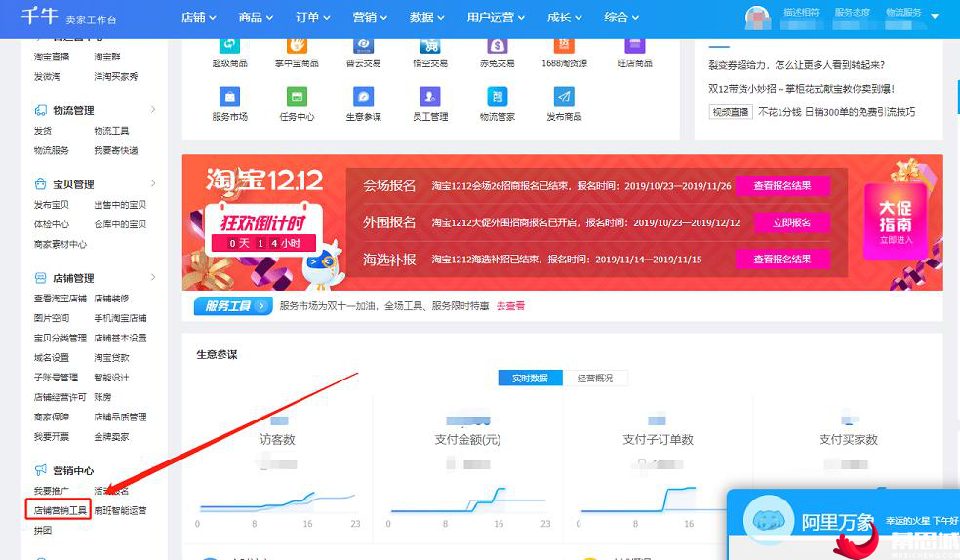Open the 1688淘货源 app icon

point(564,46)
